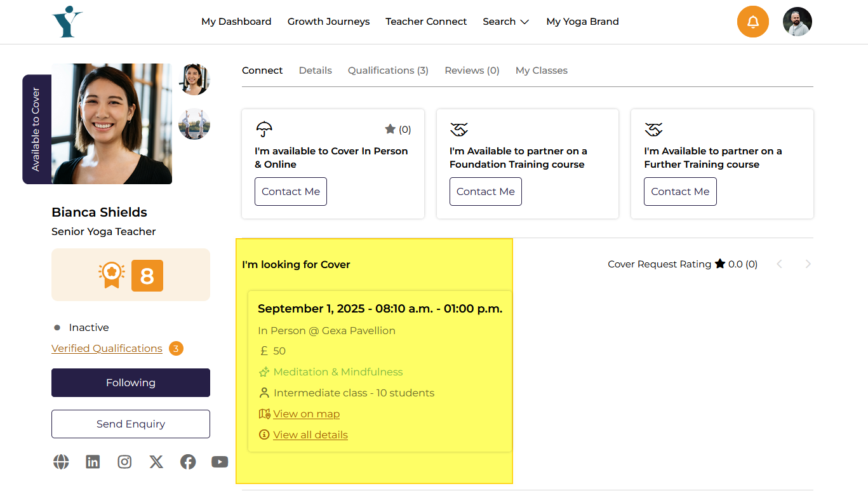Open the View on map link
Screen dimensions: 868x498
tap(307, 414)
